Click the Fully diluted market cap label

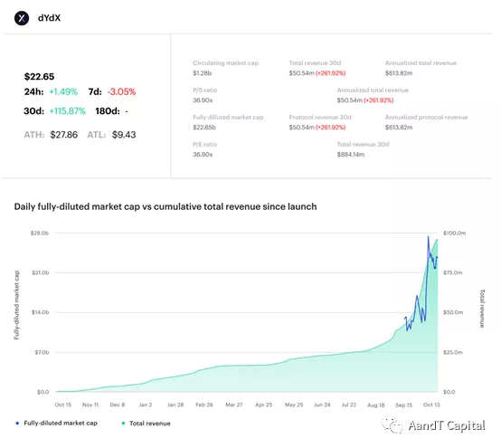coord(228,118)
